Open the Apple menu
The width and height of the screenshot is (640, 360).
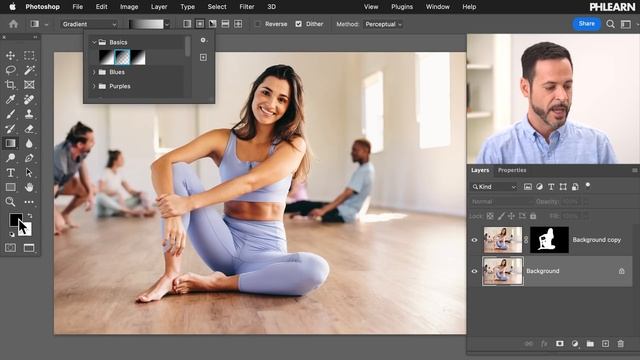[x=13, y=7]
